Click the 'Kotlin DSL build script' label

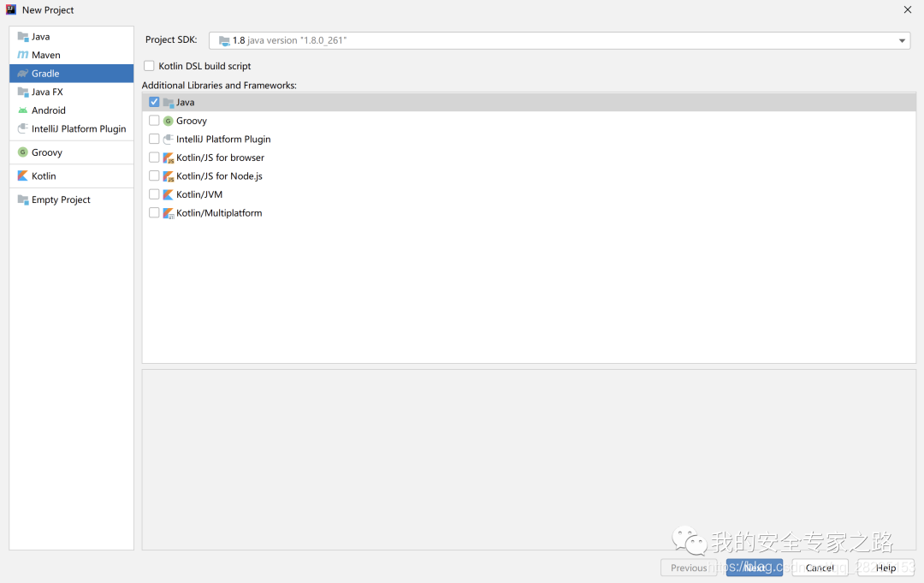pos(204,66)
